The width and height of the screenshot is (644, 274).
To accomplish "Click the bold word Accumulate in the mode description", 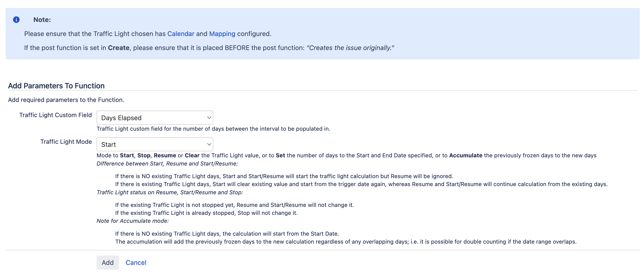I will 465,155.
